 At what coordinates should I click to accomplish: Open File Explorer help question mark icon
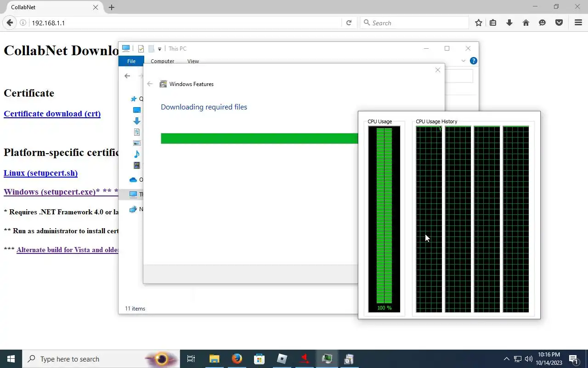pyautogui.click(x=474, y=61)
